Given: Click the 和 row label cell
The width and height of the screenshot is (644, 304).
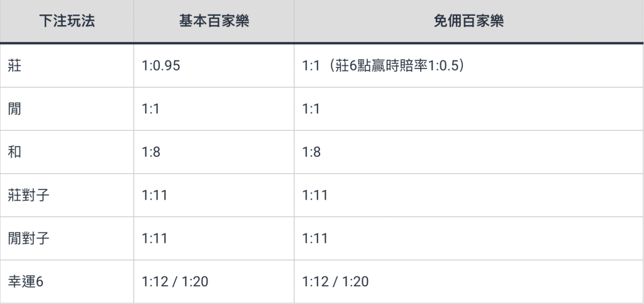Looking at the screenshot, I should [x=16, y=152].
